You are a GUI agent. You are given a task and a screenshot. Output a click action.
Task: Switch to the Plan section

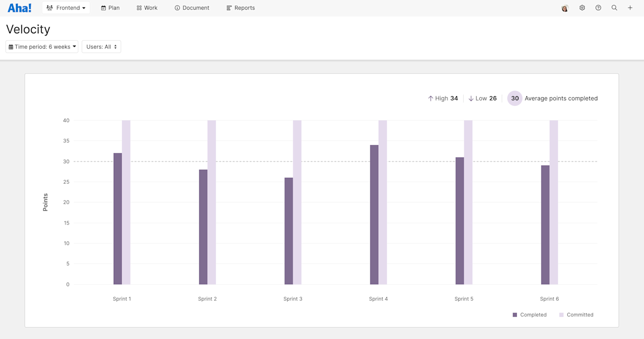110,8
